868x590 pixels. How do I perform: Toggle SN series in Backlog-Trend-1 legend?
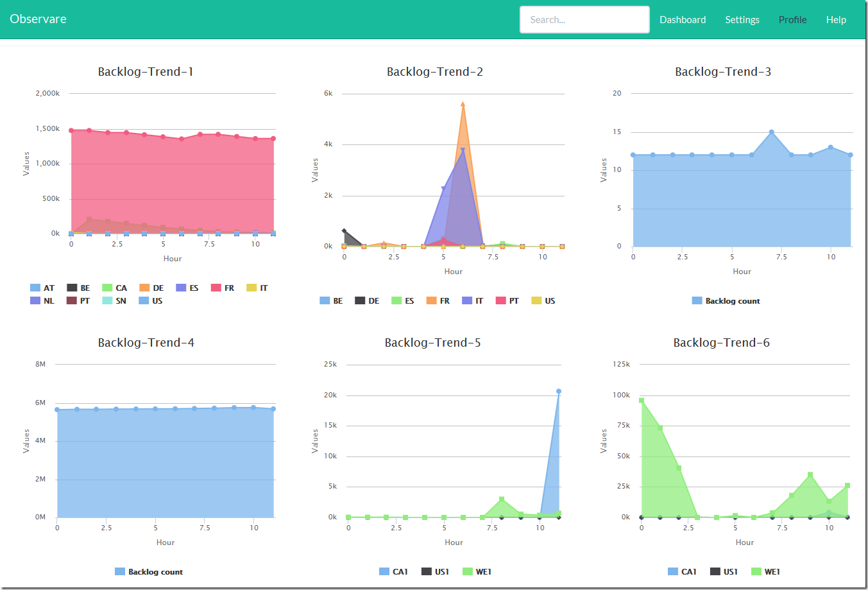[114, 301]
